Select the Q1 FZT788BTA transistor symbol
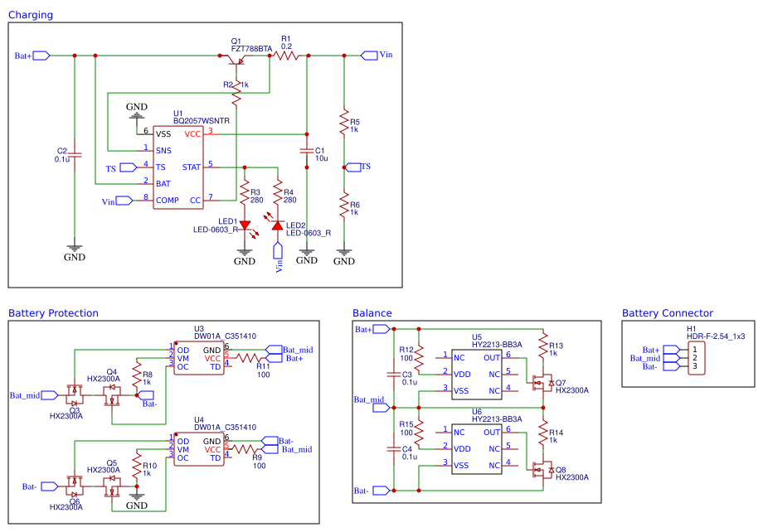The image size is (763, 532). point(236,60)
